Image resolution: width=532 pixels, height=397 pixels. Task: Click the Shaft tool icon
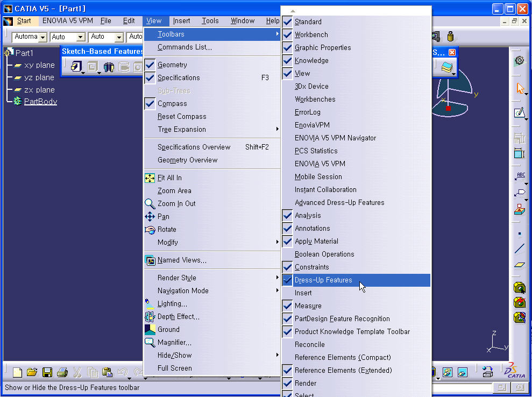tap(109, 67)
